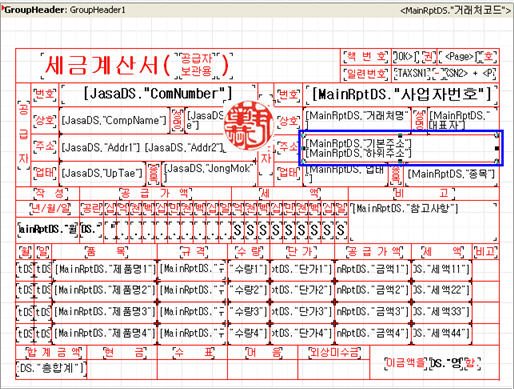Select the "세액22" tax field

[x=442, y=291]
